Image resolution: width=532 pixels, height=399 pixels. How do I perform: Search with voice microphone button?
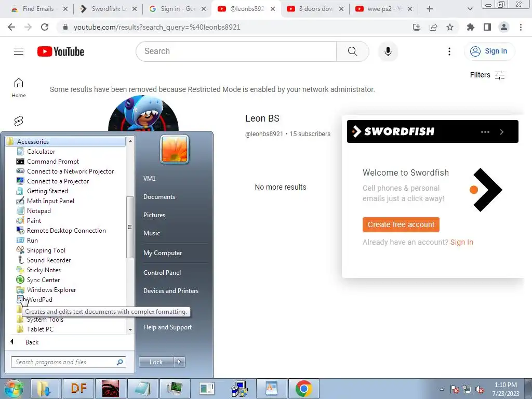click(388, 51)
